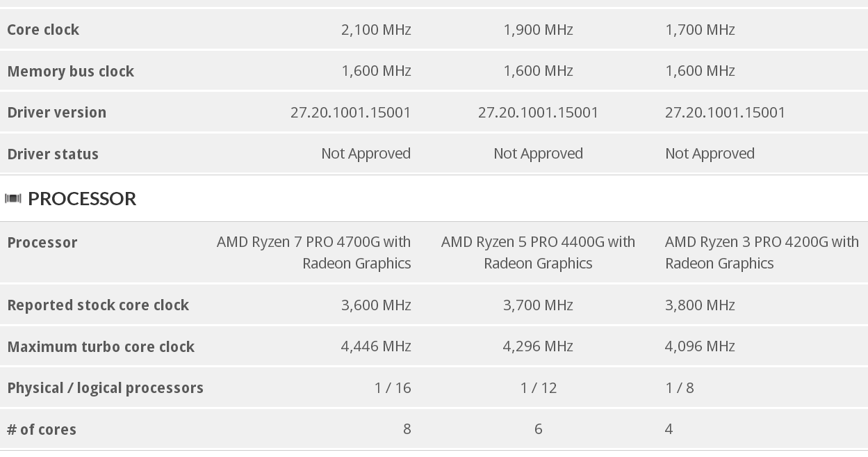Click the 1,700 MHz core clock value

(x=700, y=29)
